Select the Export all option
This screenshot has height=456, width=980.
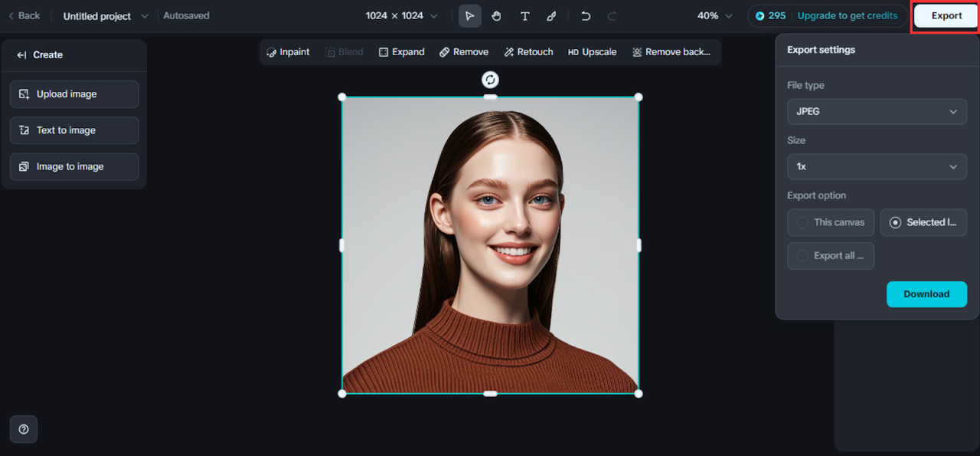(831, 256)
